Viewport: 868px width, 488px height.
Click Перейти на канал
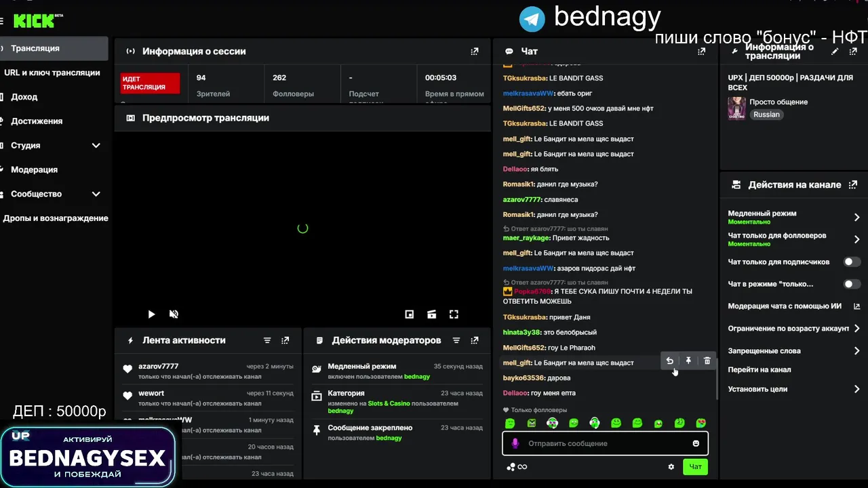(759, 370)
